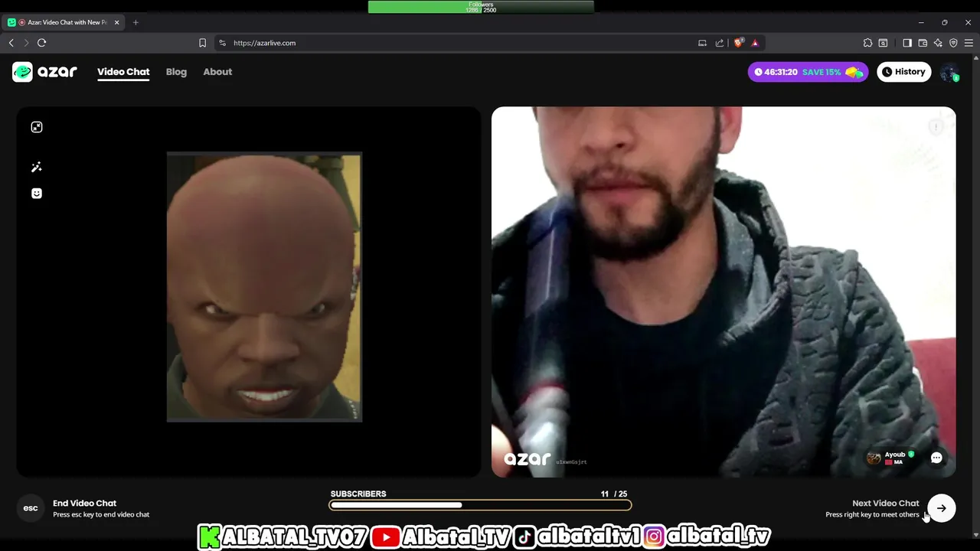This screenshot has height=551, width=980.
Task: Click the subscribers goal progress bar
Action: [480, 505]
